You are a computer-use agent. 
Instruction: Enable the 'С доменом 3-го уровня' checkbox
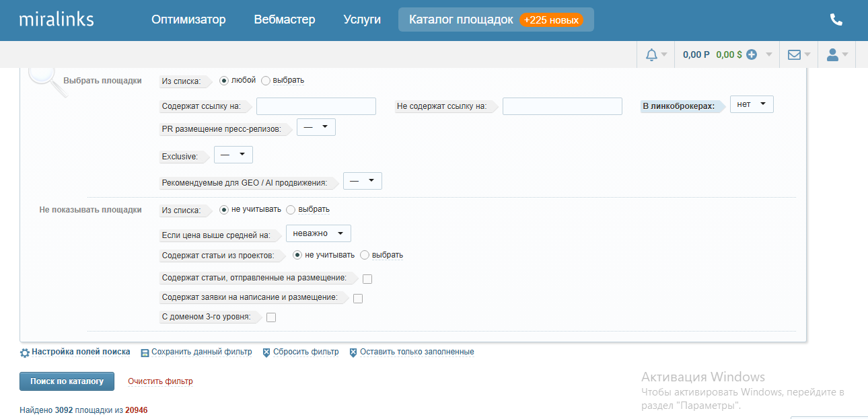tap(271, 318)
